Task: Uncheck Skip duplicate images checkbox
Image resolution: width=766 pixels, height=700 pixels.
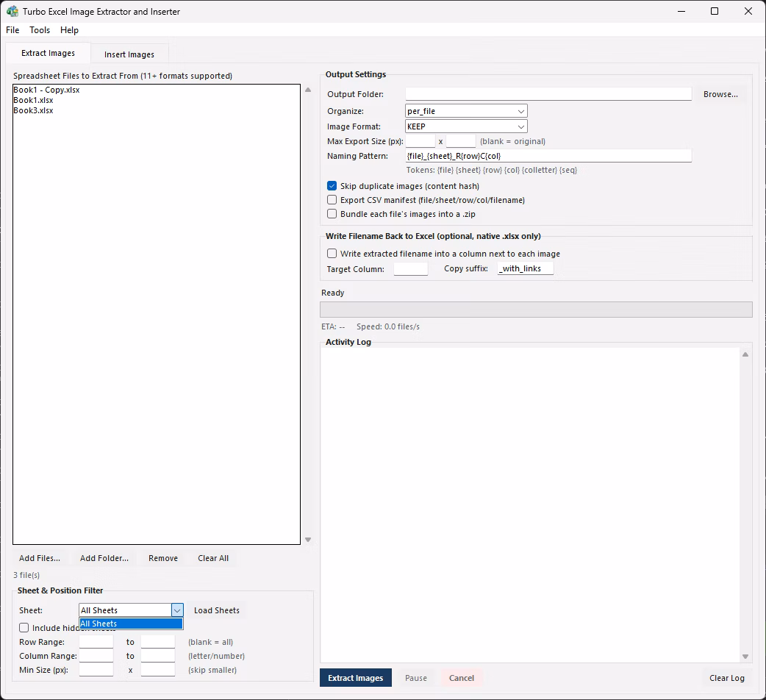Action: pyautogui.click(x=332, y=186)
